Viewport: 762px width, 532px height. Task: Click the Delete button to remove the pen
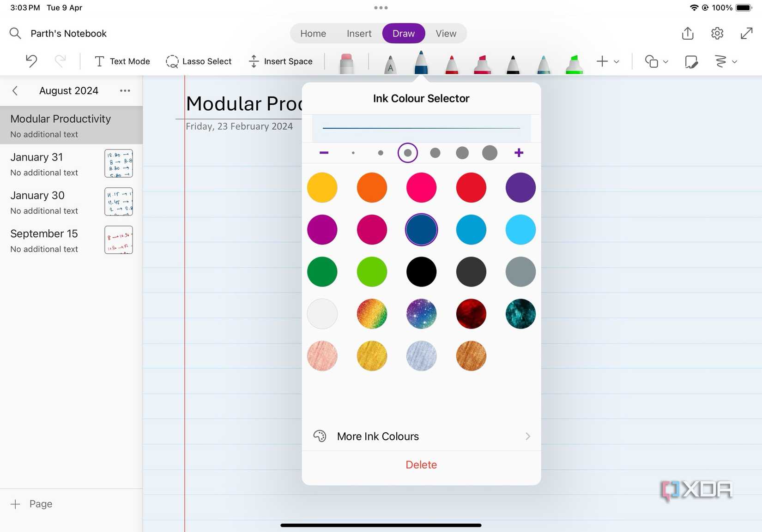coord(421,464)
